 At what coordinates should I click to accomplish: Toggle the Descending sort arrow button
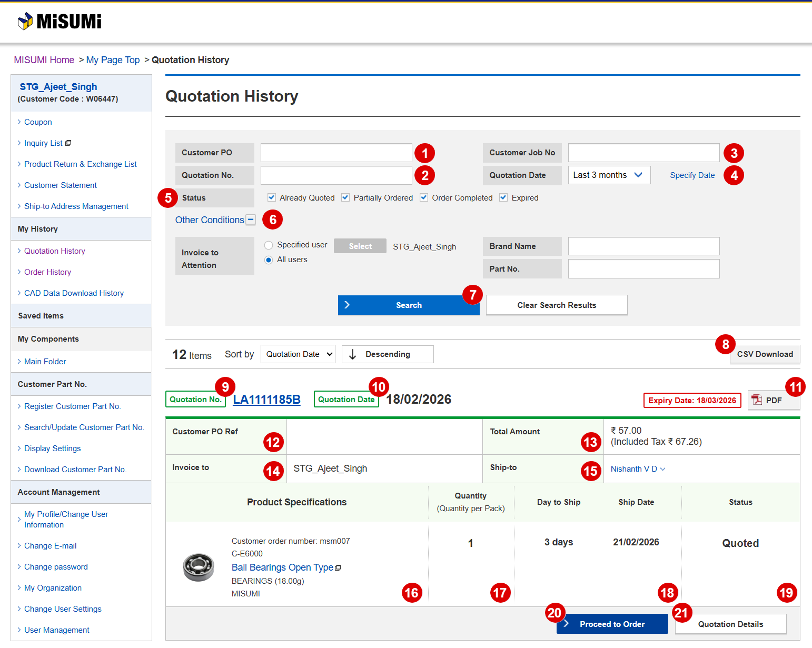click(x=387, y=354)
